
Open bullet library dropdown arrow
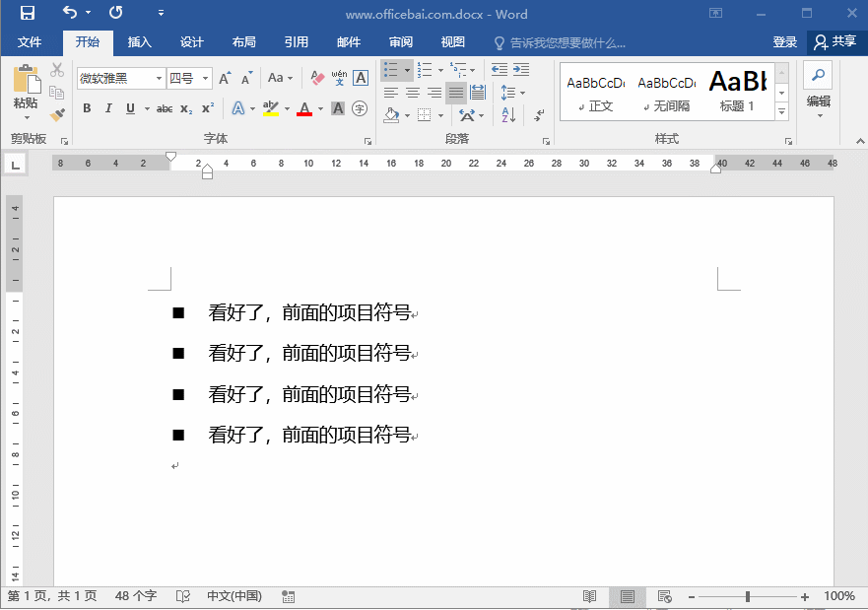click(x=408, y=70)
